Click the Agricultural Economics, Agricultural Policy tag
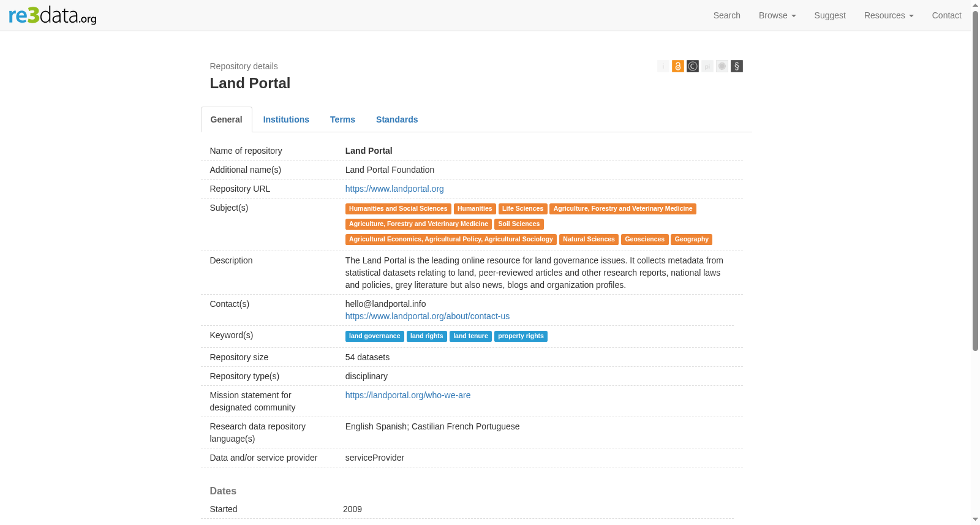The width and height of the screenshot is (980, 525). tap(451, 240)
